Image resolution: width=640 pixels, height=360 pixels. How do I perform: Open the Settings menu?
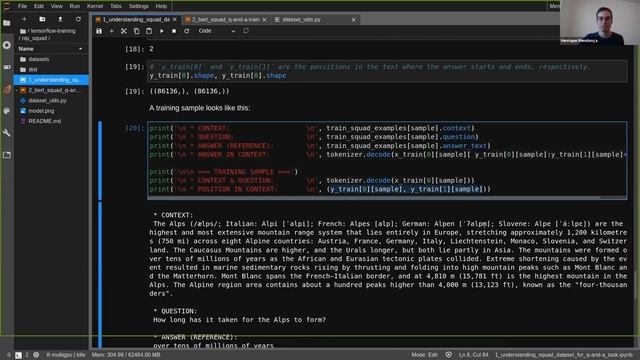138,6
